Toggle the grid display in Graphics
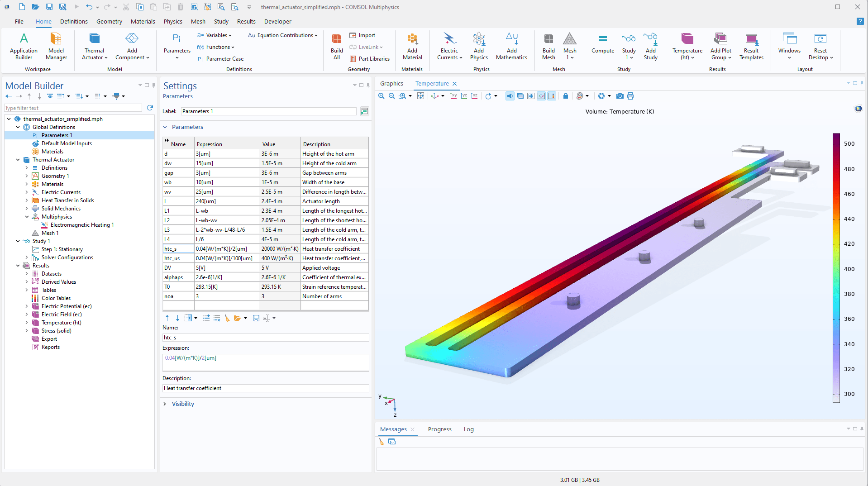Screen dimensions: 868x486 (x=531, y=96)
